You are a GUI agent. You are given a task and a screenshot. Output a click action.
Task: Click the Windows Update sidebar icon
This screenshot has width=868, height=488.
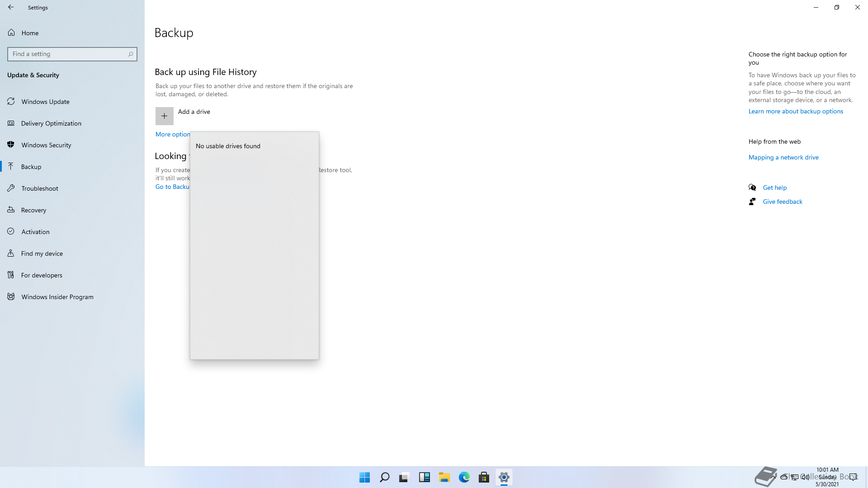point(11,102)
